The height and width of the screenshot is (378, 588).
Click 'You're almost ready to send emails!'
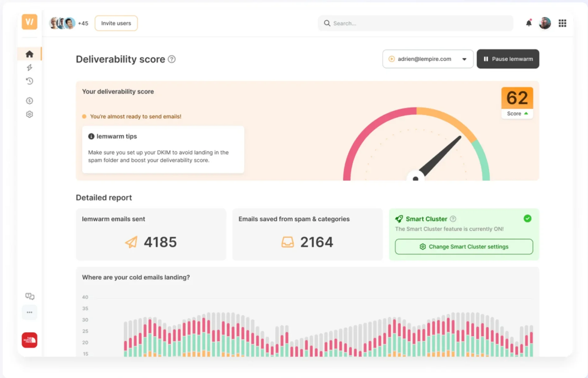pyautogui.click(x=136, y=116)
